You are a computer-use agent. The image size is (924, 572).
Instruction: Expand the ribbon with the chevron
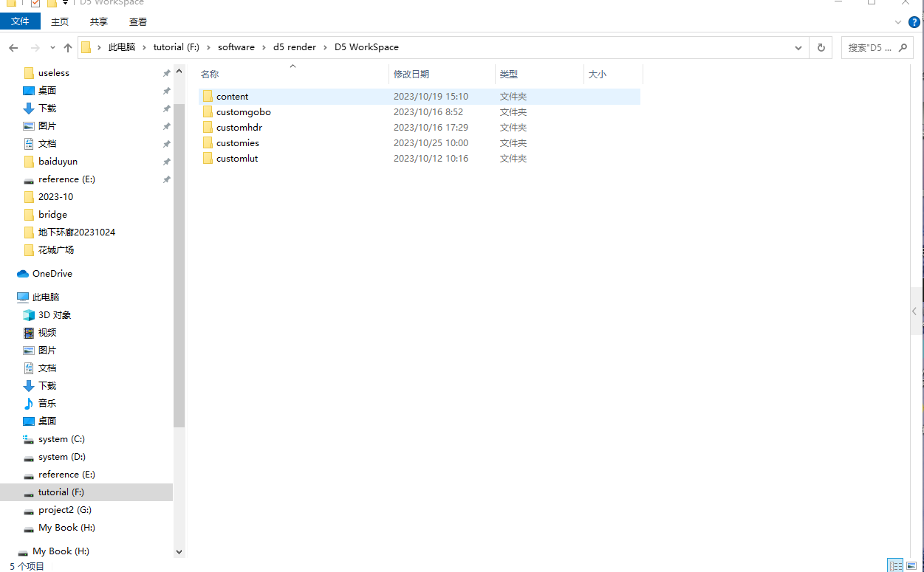(897, 22)
